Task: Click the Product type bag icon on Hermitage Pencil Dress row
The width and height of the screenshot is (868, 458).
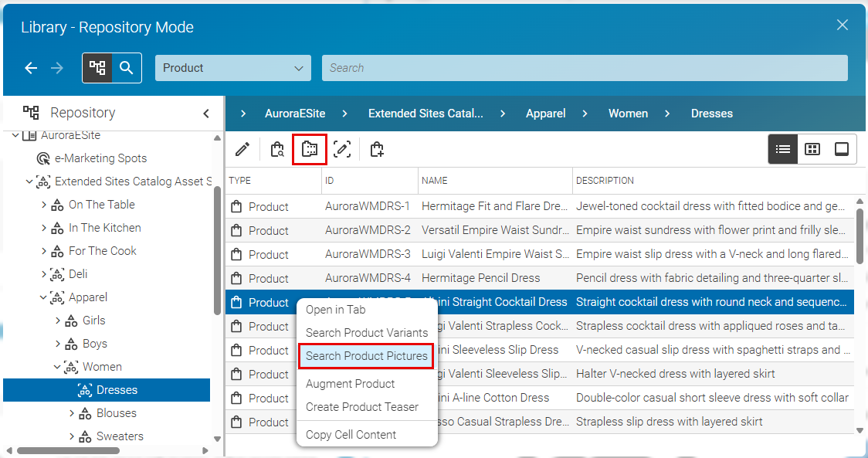Action: pyautogui.click(x=236, y=278)
